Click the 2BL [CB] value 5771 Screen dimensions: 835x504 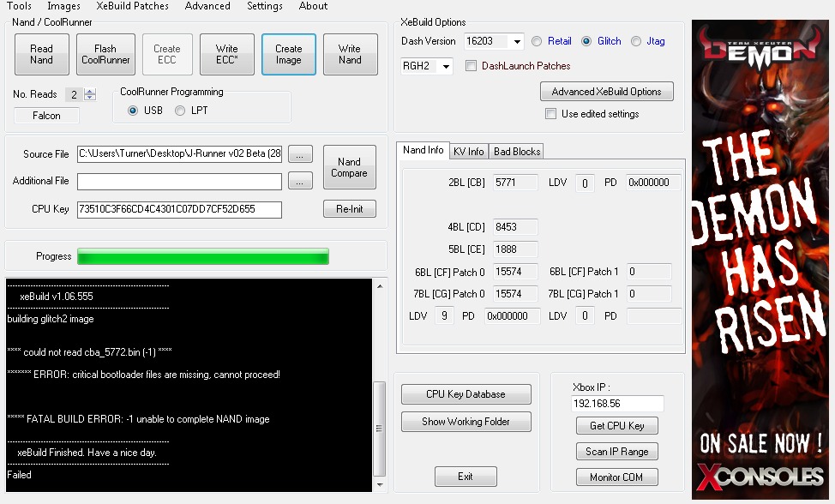pyautogui.click(x=515, y=183)
